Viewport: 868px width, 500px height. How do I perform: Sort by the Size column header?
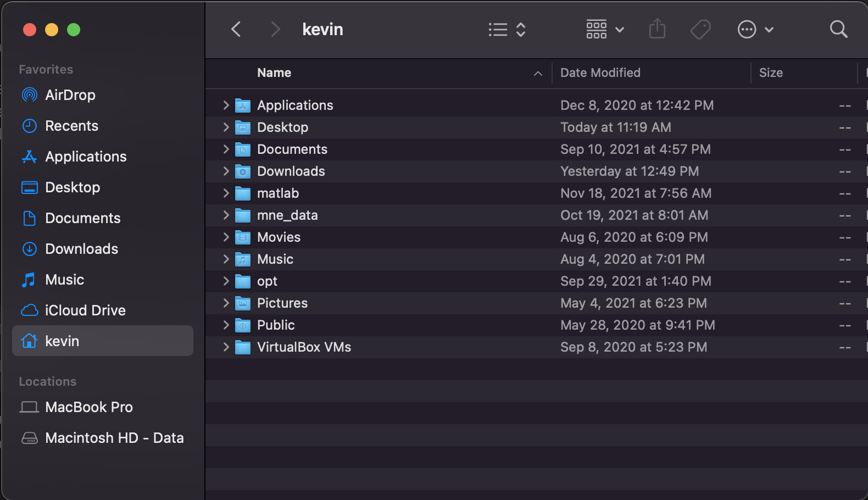[x=771, y=73]
